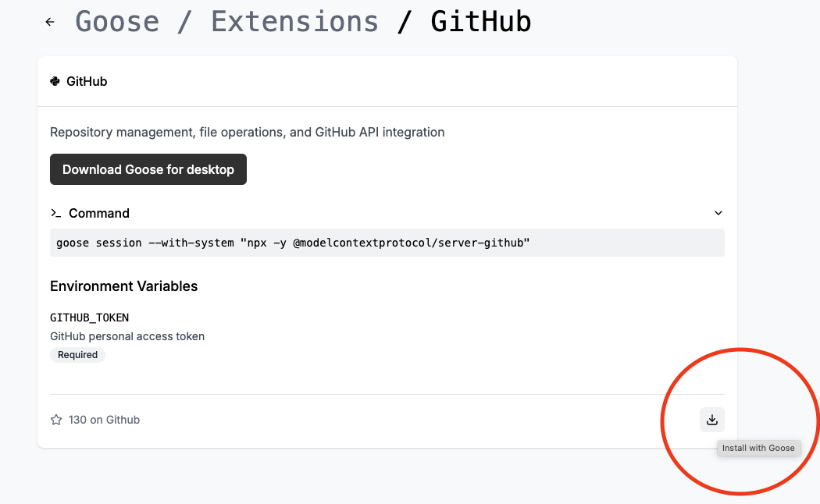Click the GitHub breadcrumb label
The image size is (820, 504).
481,21
